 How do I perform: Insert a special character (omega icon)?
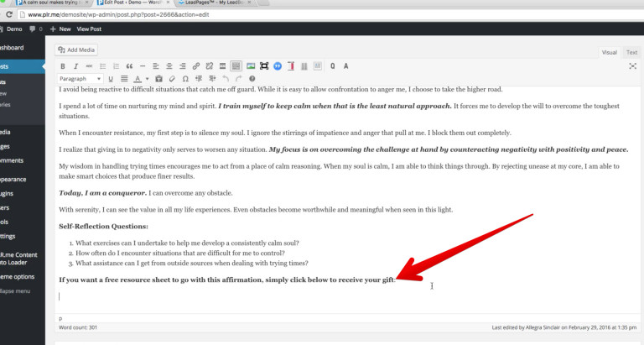185,79
